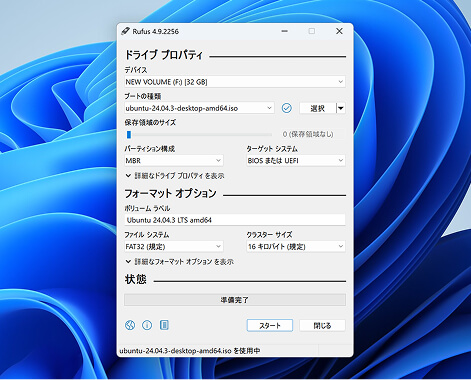Screen dimensions: 471x380
Task: Click the 保存領域のサイズ slider handle
Action: pyautogui.click(x=129, y=134)
